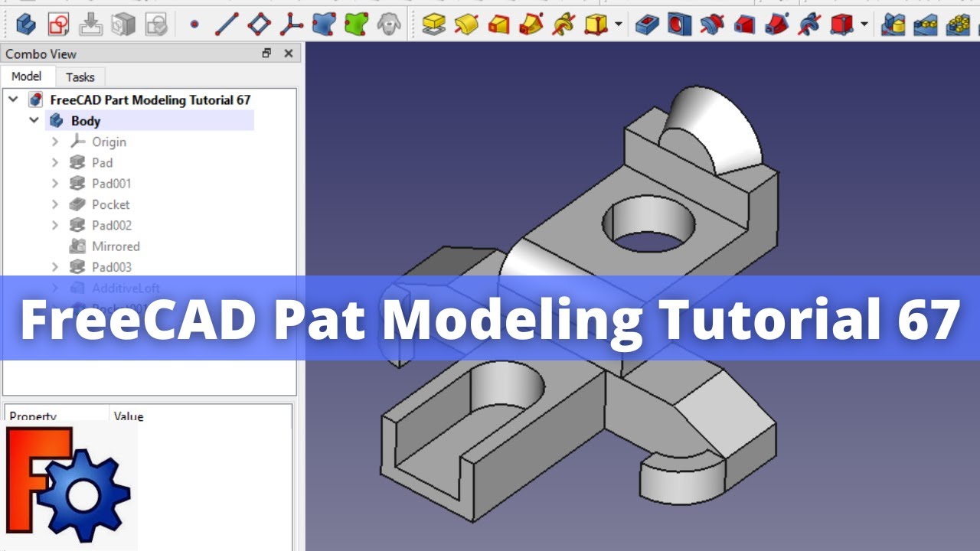Select the Subtractive pipe tool
The height and width of the screenshot is (551, 980).
[777, 24]
